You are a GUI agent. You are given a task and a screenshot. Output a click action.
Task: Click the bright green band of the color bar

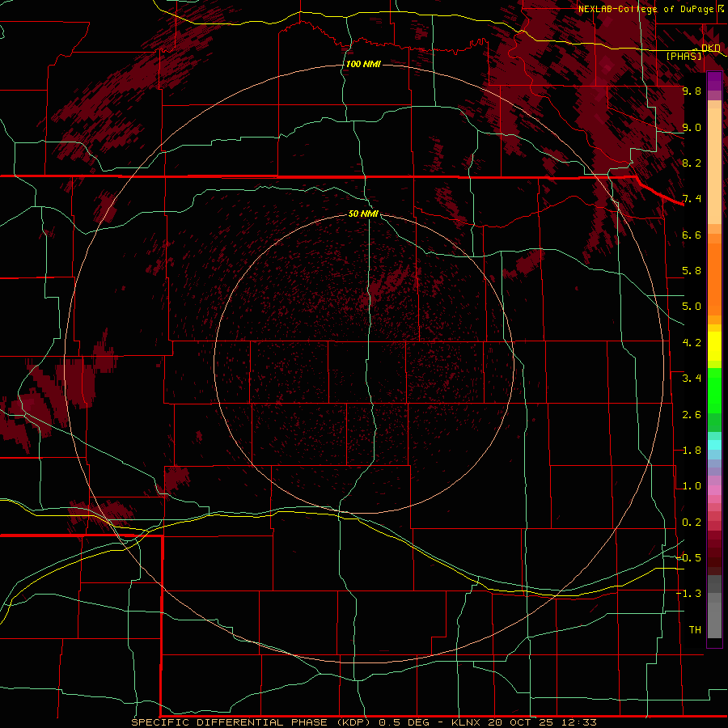point(714,391)
